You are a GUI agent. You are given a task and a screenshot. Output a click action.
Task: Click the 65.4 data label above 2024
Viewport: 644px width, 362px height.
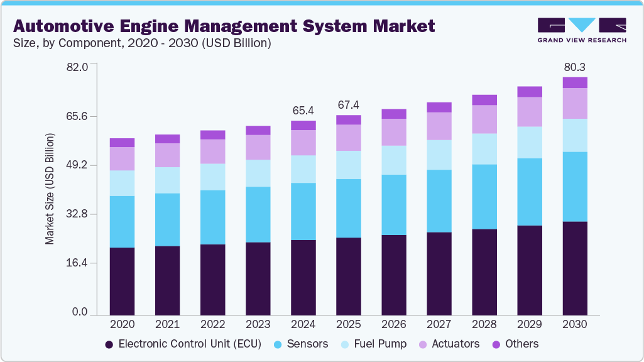tap(303, 111)
